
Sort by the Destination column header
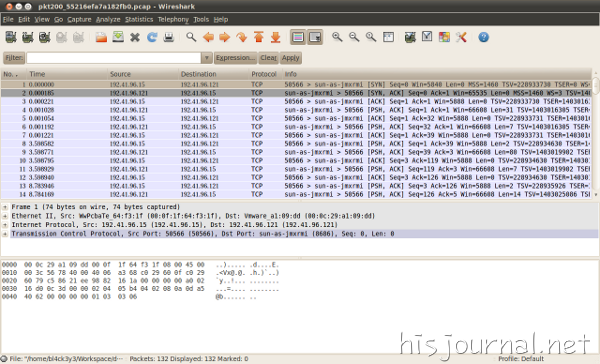coord(214,74)
